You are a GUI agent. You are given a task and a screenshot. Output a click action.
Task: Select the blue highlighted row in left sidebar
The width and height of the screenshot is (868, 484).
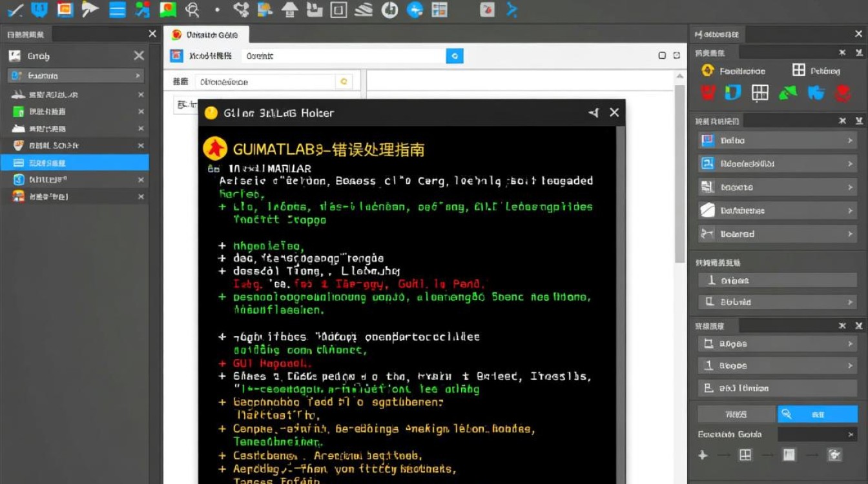tap(74, 163)
